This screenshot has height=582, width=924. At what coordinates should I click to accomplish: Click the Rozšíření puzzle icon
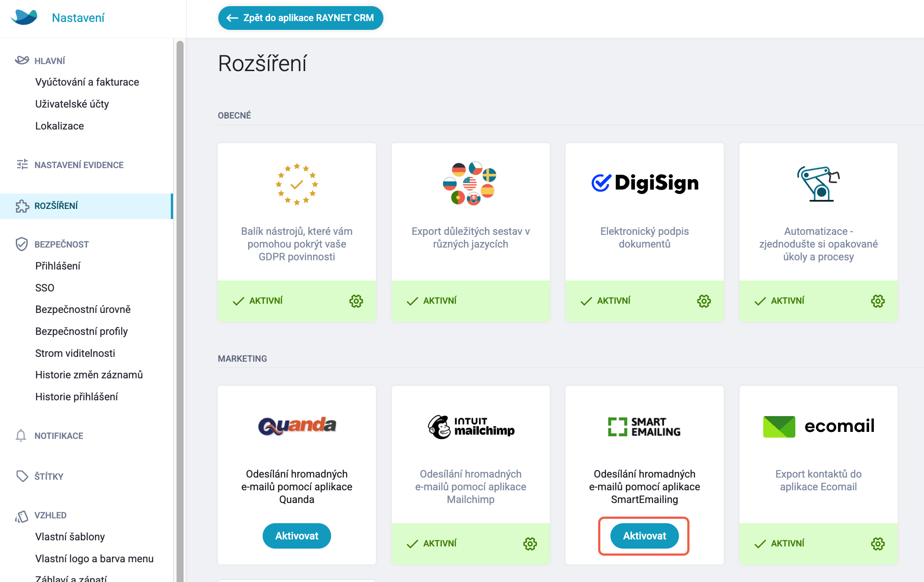coord(22,206)
